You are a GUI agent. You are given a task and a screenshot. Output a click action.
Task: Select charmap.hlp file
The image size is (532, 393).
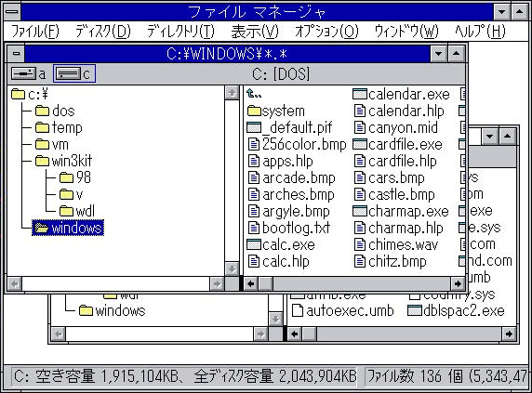tap(398, 228)
